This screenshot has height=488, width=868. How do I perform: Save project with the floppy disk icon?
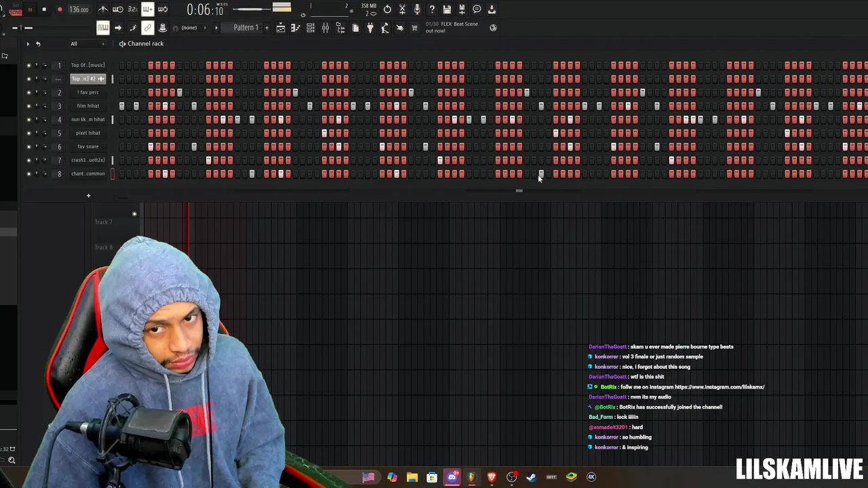click(447, 9)
